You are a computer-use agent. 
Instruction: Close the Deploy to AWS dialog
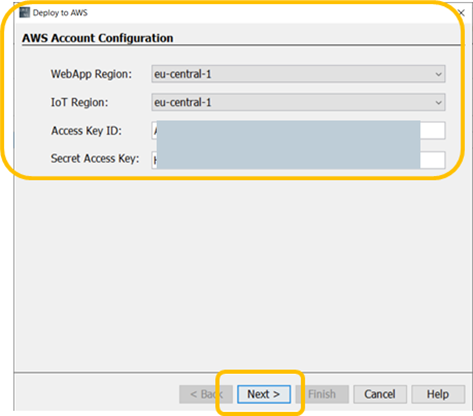pos(461,13)
